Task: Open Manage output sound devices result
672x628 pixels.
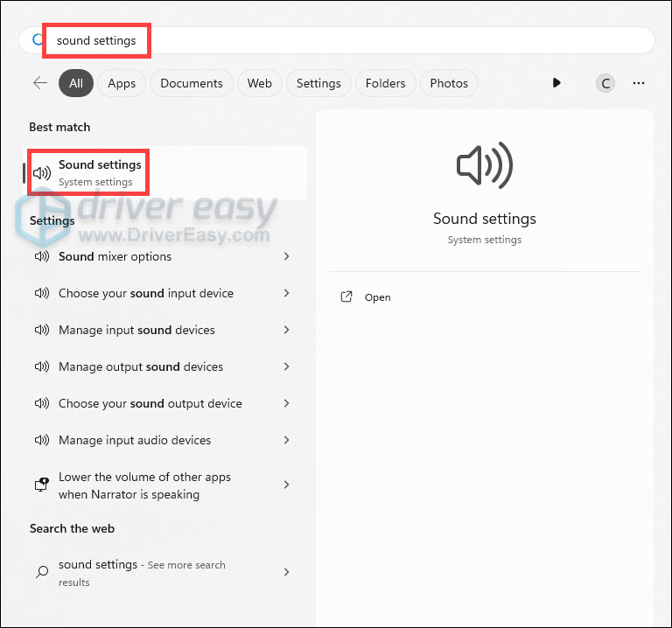Action: [163, 366]
